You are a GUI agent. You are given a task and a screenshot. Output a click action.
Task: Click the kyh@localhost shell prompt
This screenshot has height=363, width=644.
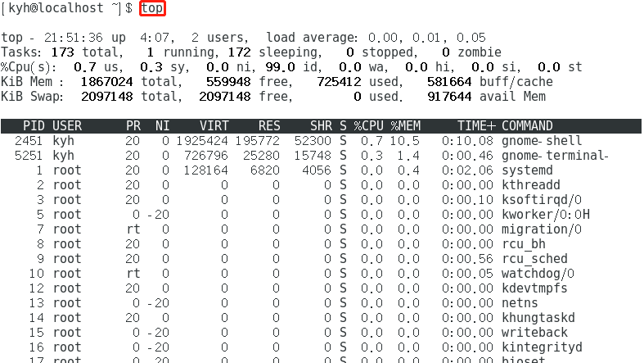[x=66, y=8]
